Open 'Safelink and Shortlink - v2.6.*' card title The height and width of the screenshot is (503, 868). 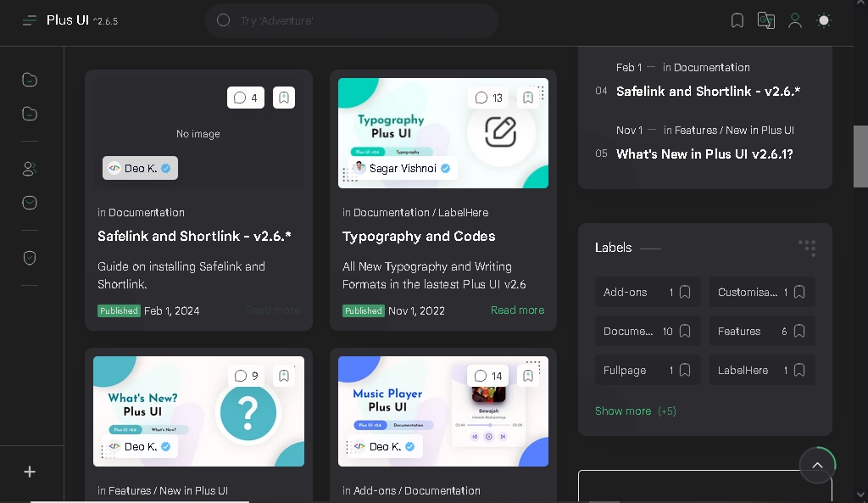194,236
